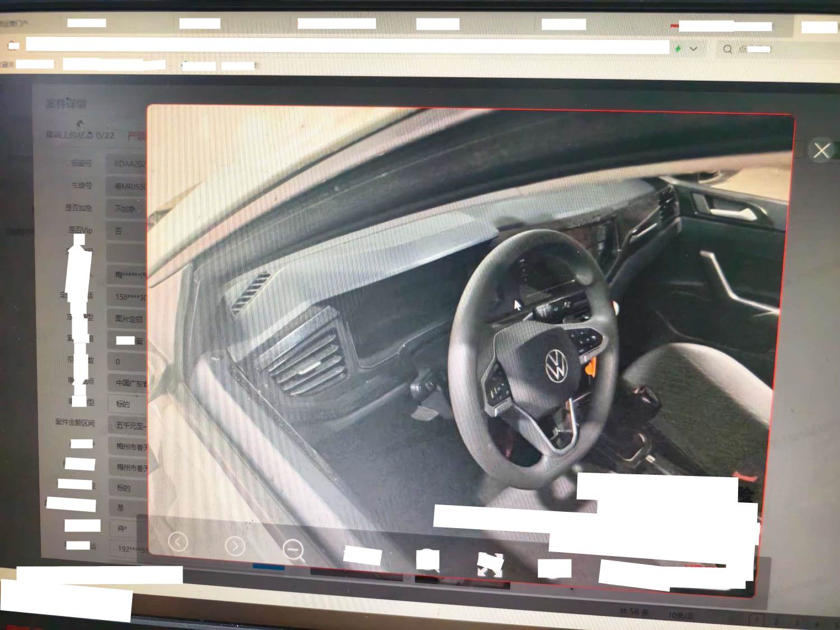Image resolution: width=840 pixels, height=630 pixels.
Task: Select page 1 in the pagination
Action: [x=757, y=620]
